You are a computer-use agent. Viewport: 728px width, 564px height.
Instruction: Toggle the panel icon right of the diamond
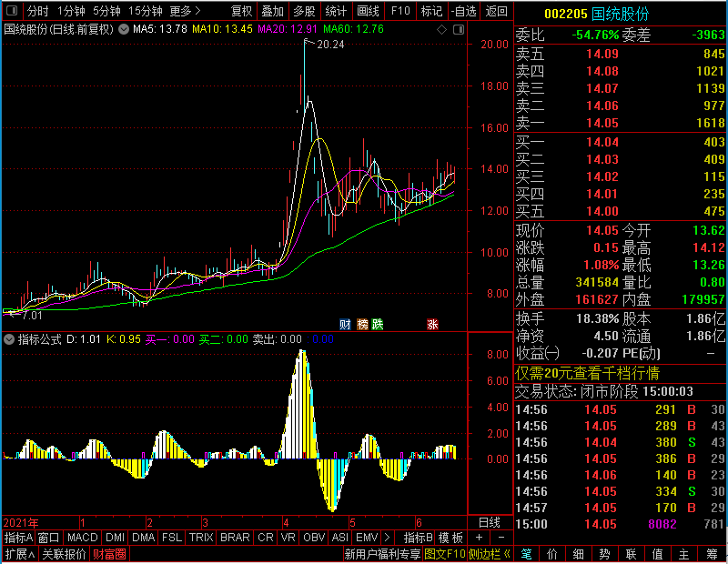point(459,30)
